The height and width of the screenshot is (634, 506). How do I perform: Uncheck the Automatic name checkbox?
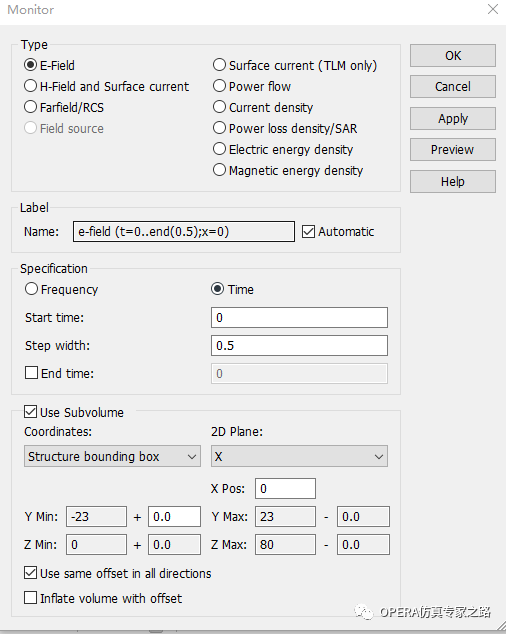pyautogui.click(x=308, y=232)
